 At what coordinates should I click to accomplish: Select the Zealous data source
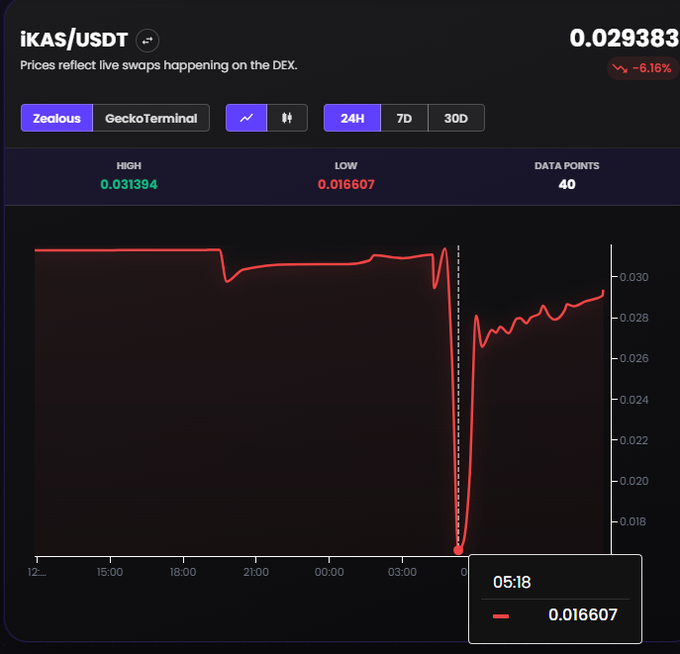click(57, 118)
